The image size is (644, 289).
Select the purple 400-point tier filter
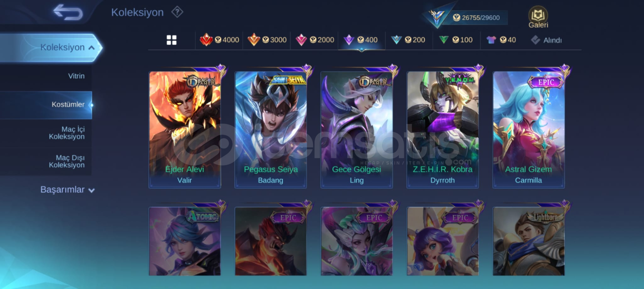tap(361, 40)
